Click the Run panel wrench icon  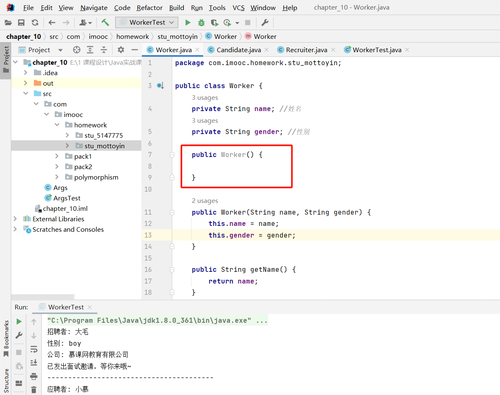(19, 335)
